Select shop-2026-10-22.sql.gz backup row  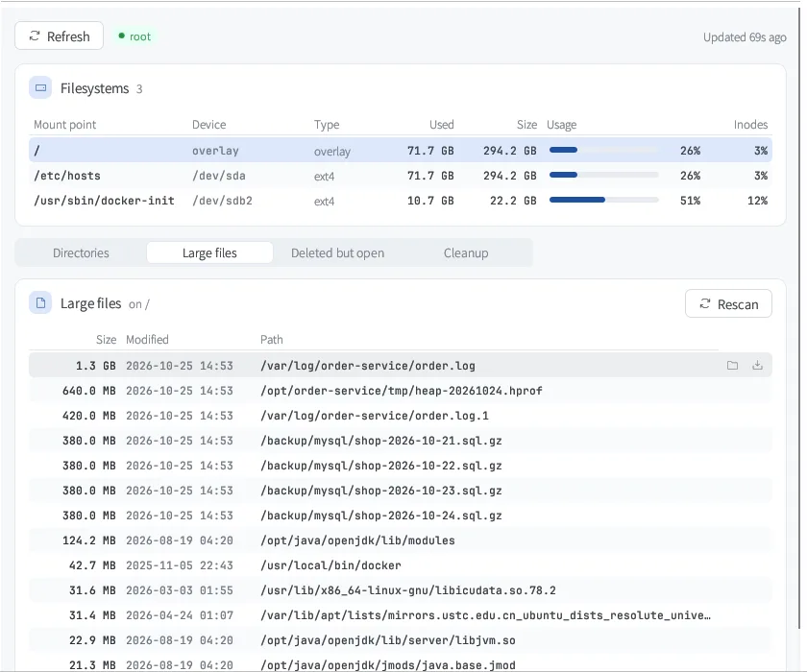(x=401, y=466)
